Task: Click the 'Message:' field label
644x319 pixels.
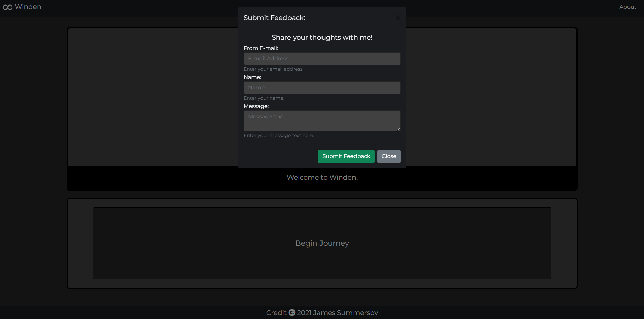Action: click(256, 106)
